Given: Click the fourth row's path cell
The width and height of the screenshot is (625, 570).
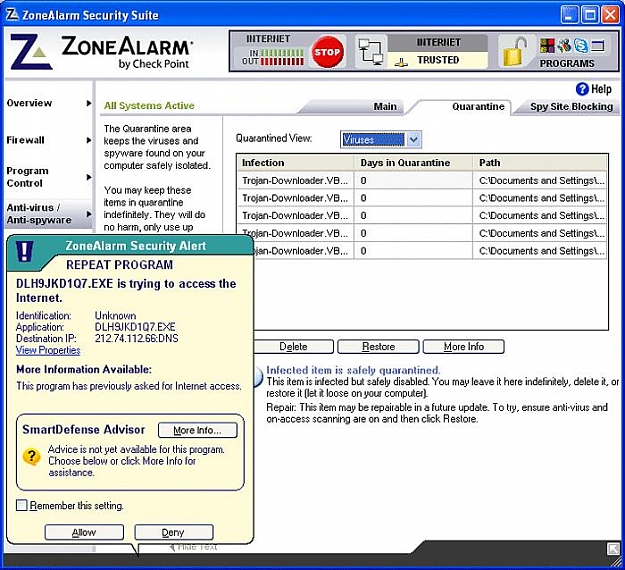Looking at the screenshot, I should [540, 233].
